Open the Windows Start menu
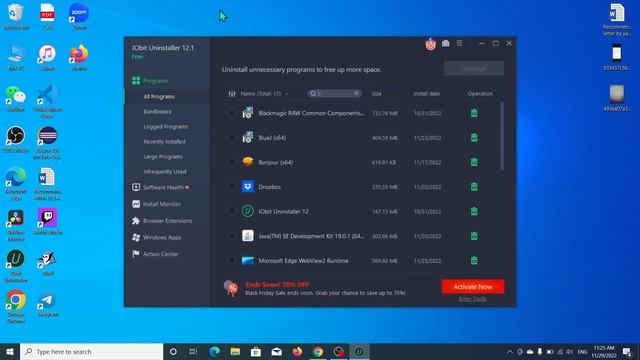640x360 pixels. coord(10,351)
